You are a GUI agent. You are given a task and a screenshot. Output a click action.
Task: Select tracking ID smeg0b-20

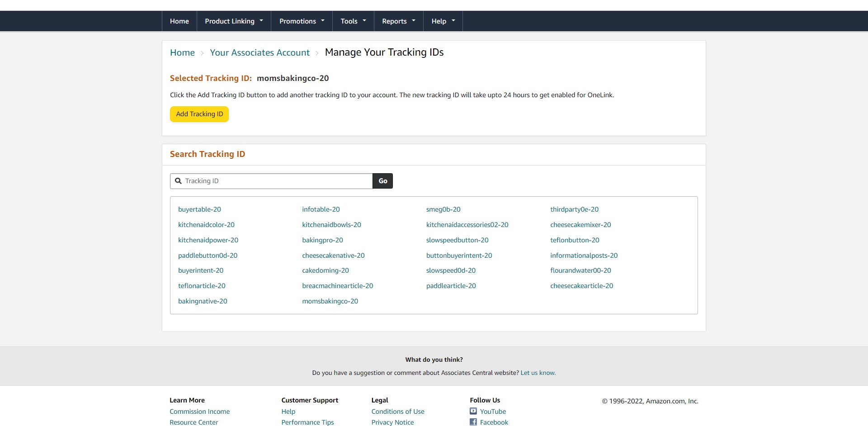[443, 209]
